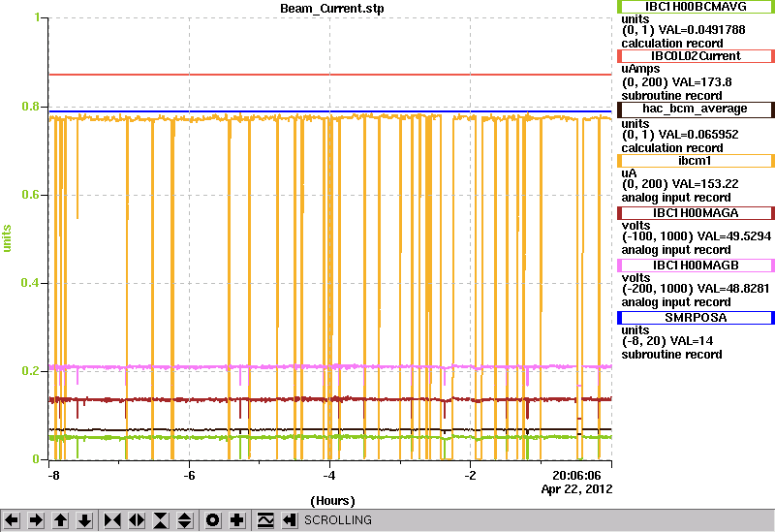Click the value text VAL=173.8
The image size is (775, 532).
pyautogui.click(x=700, y=82)
